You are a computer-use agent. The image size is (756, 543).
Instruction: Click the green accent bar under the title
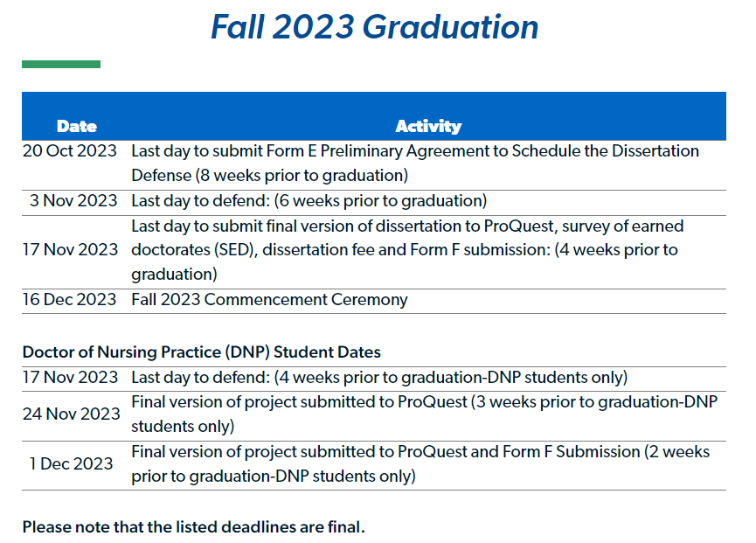click(61, 64)
